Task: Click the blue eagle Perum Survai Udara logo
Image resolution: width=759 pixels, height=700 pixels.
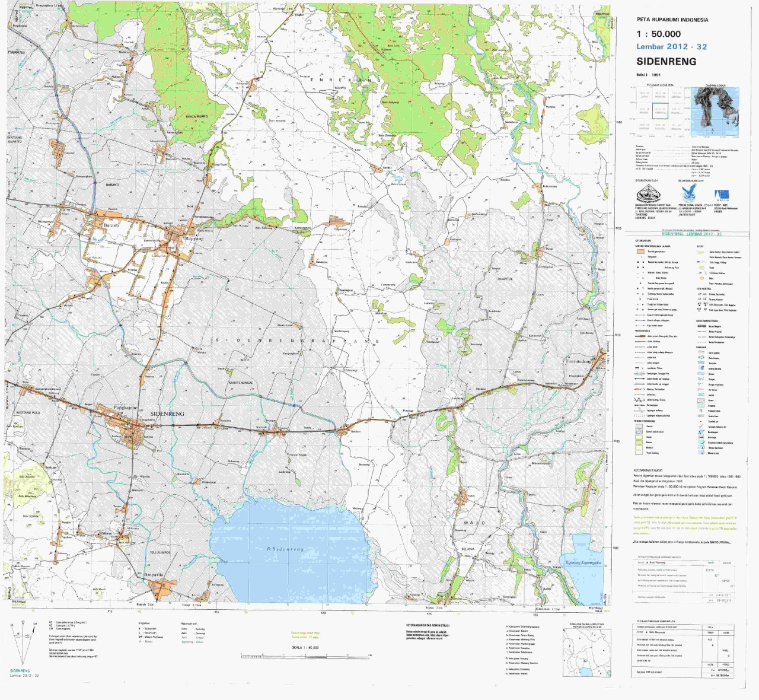Action: [x=688, y=193]
